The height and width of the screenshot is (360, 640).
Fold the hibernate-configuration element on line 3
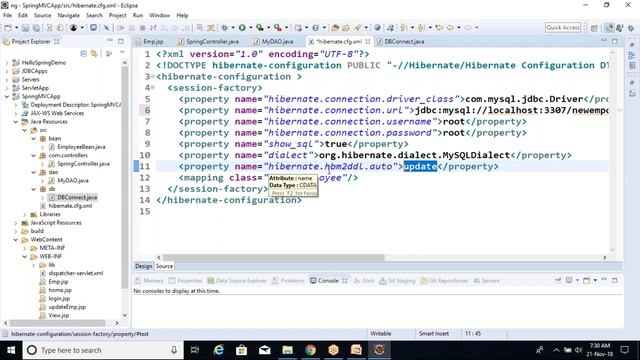(153, 76)
